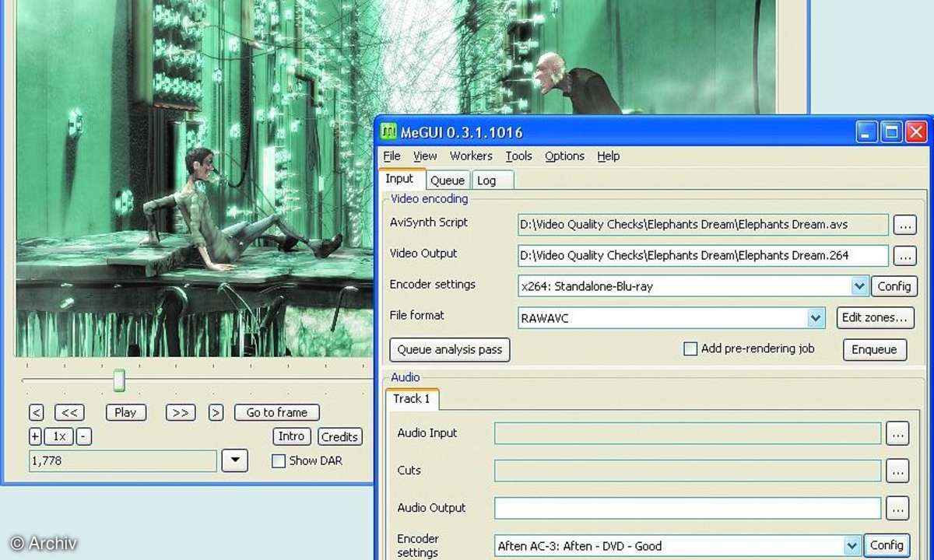Viewport: 934px width, 560px height.
Task: Zoom in preview with + button
Action: pos(35,436)
